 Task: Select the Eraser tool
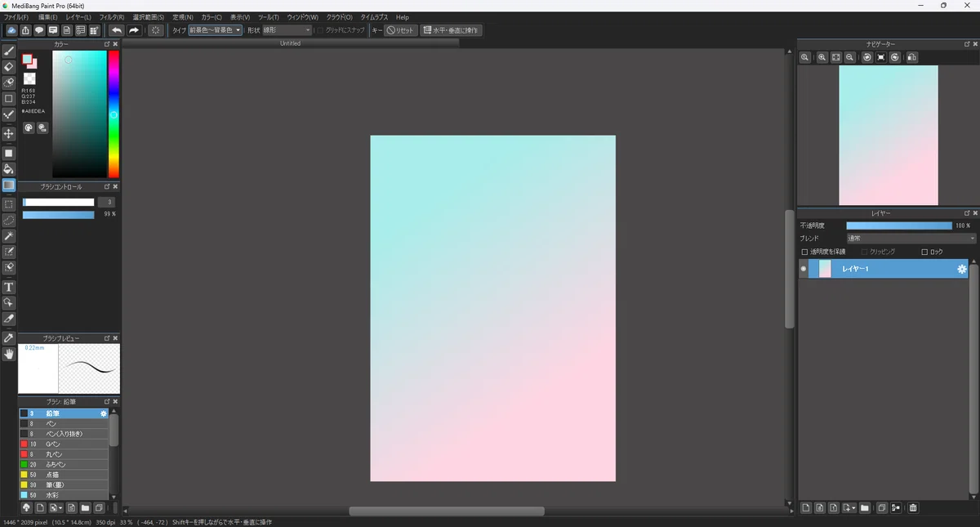click(9, 67)
